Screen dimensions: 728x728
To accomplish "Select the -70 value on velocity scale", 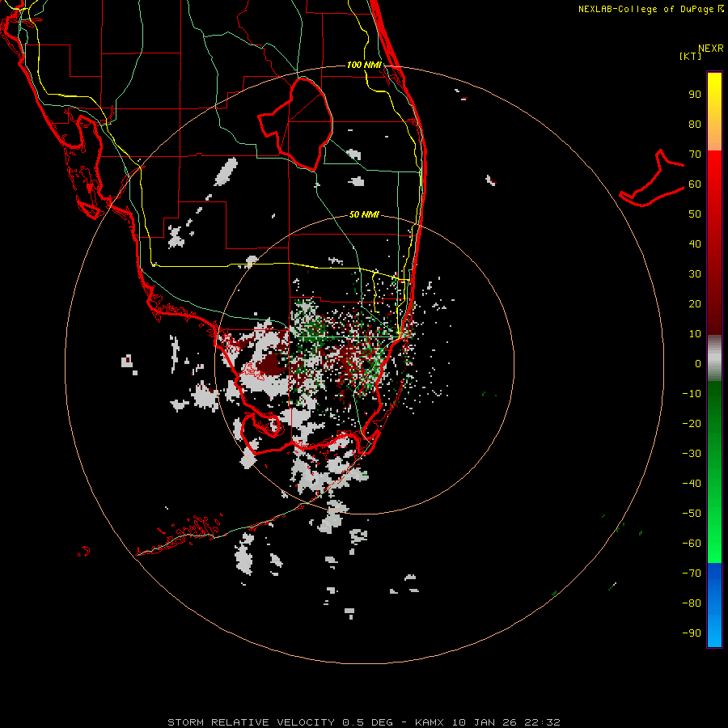I will pyautogui.click(x=692, y=574).
